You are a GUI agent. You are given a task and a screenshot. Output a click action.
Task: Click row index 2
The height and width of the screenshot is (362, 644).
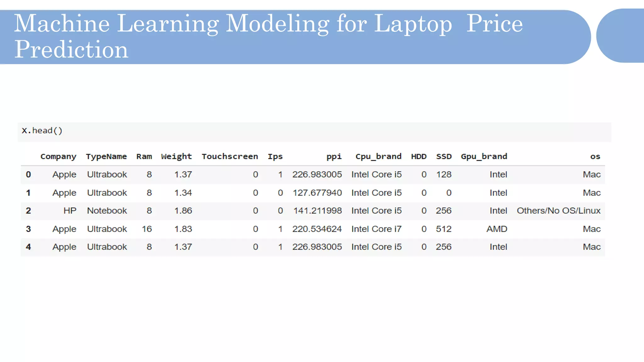28,211
